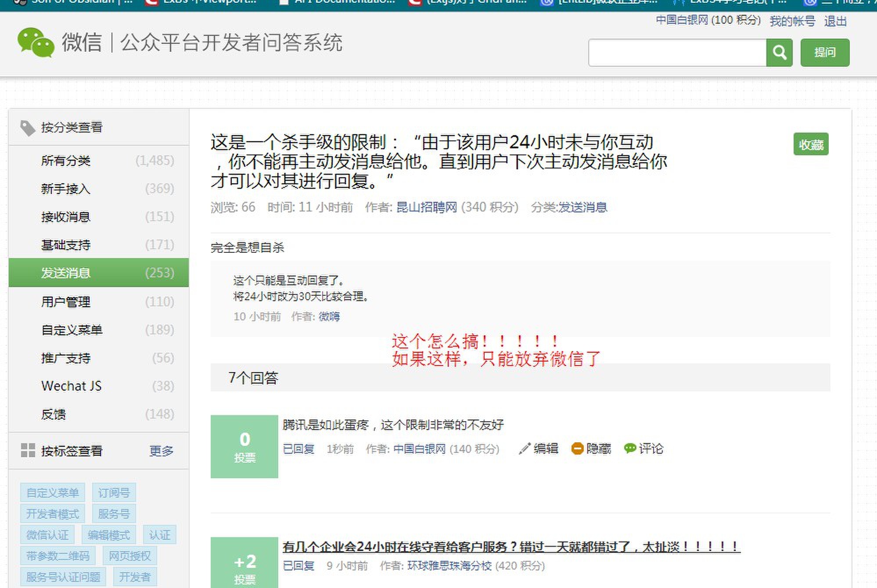Click the 服务号 tag
The width and height of the screenshot is (877, 588).
pyautogui.click(x=114, y=513)
